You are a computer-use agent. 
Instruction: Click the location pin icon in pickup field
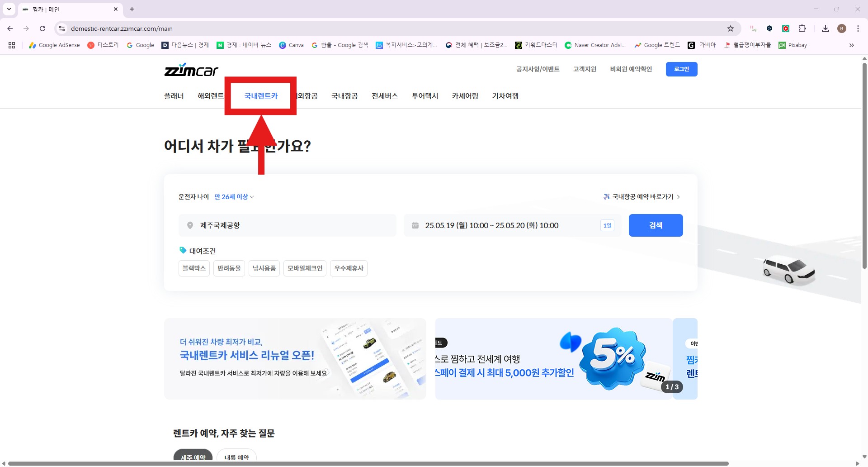tap(190, 225)
